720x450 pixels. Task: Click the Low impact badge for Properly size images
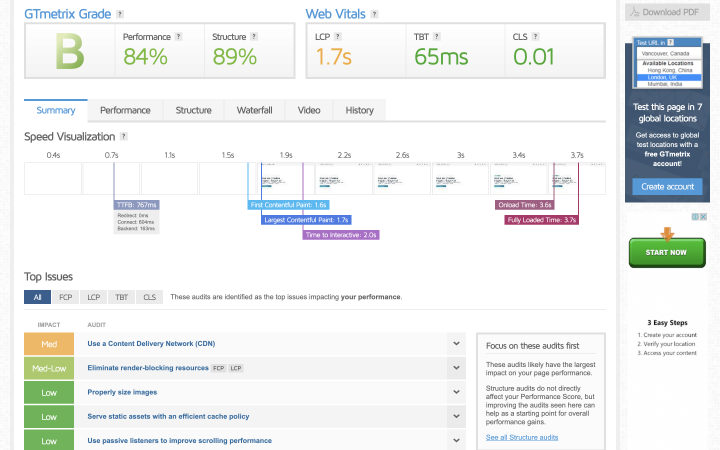click(49, 393)
